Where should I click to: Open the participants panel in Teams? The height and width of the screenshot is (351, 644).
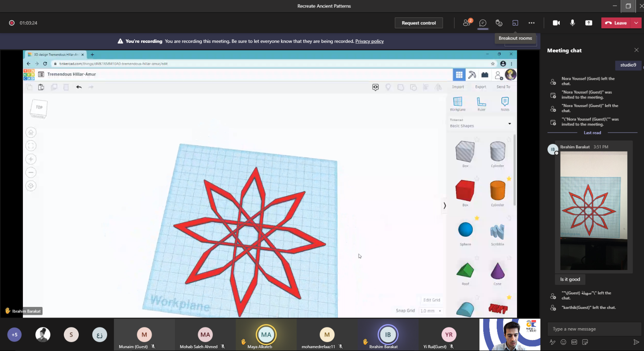(x=467, y=23)
